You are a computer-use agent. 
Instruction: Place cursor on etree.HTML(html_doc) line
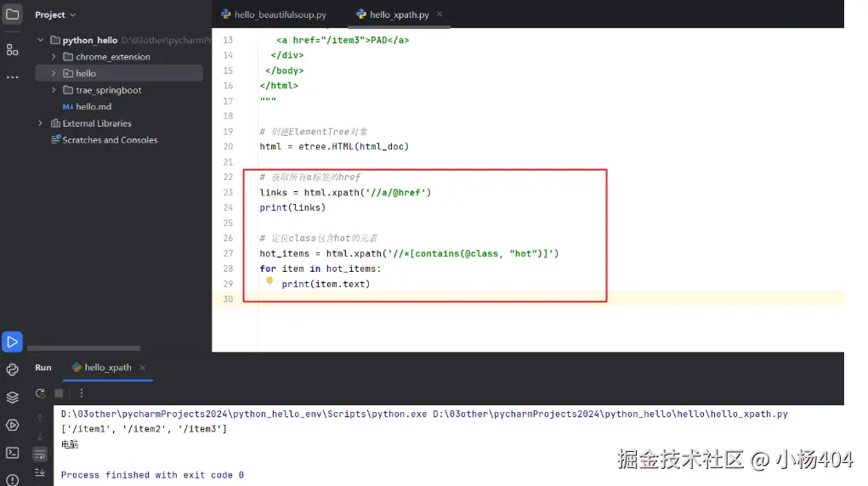(x=334, y=146)
